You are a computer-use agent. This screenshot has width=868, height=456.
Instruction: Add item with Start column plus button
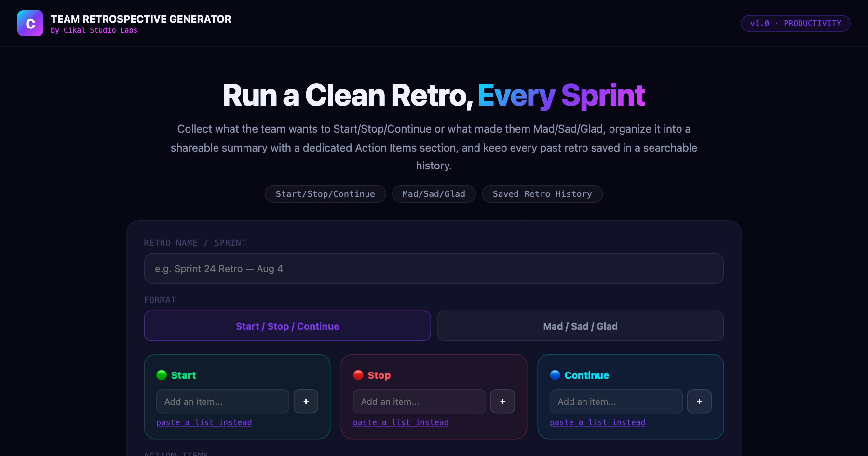click(x=306, y=401)
